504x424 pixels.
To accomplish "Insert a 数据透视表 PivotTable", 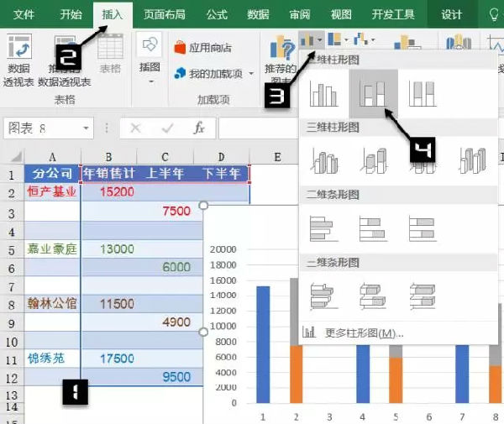I will point(18,60).
